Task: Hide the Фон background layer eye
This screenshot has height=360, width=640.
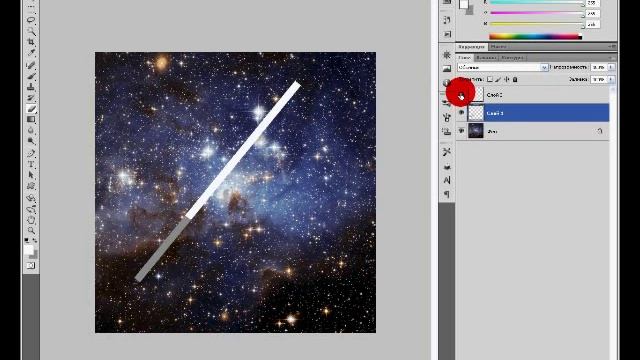Action: pyautogui.click(x=461, y=131)
